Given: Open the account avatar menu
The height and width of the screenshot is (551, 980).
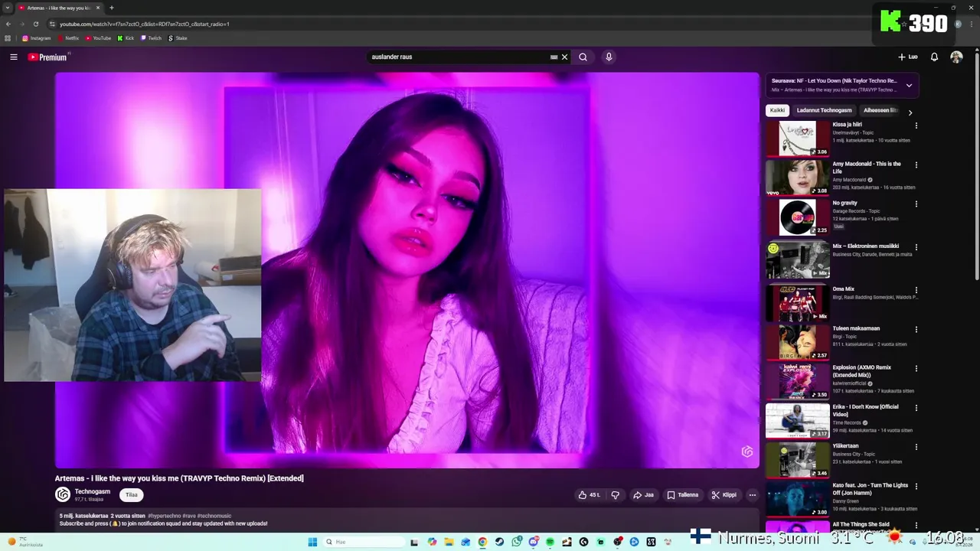Looking at the screenshot, I should coord(956,57).
